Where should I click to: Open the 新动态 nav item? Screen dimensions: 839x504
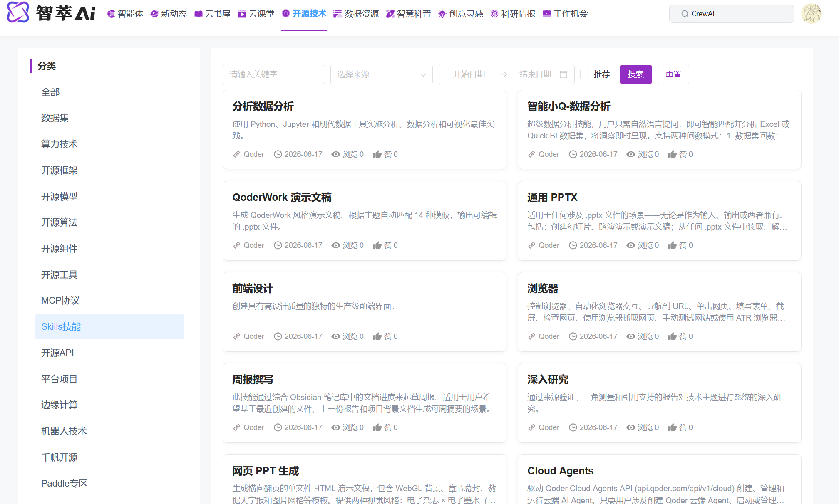(169, 14)
